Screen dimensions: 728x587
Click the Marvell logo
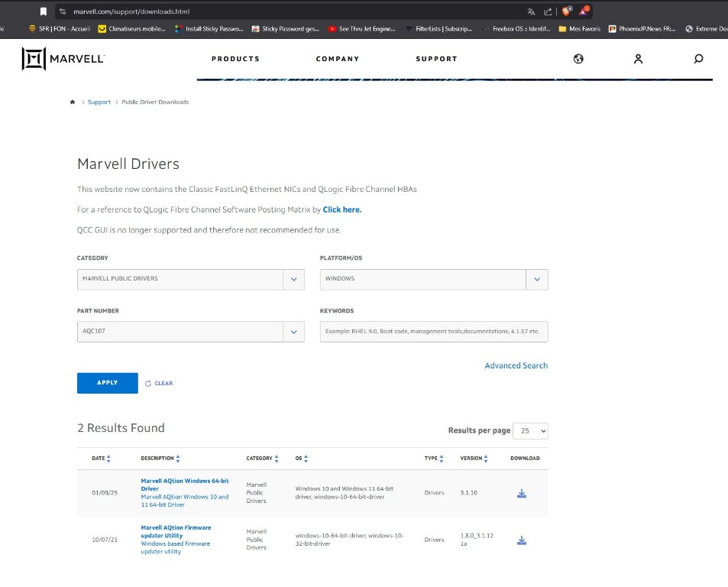[63, 59]
